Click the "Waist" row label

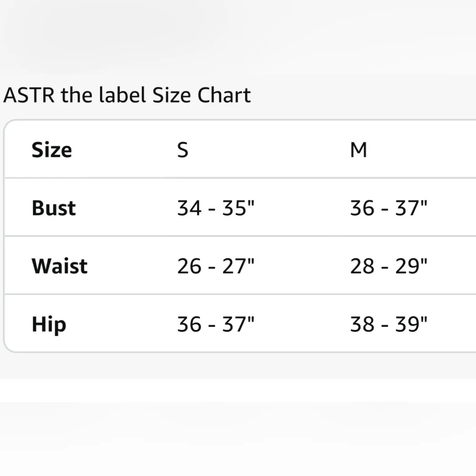pyautogui.click(x=59, y=267)
